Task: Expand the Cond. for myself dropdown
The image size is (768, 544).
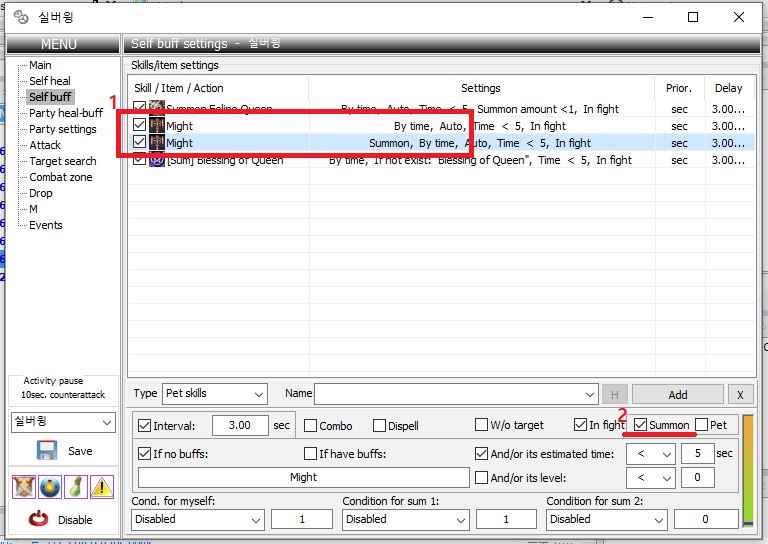Action: (x=198, y=519)
